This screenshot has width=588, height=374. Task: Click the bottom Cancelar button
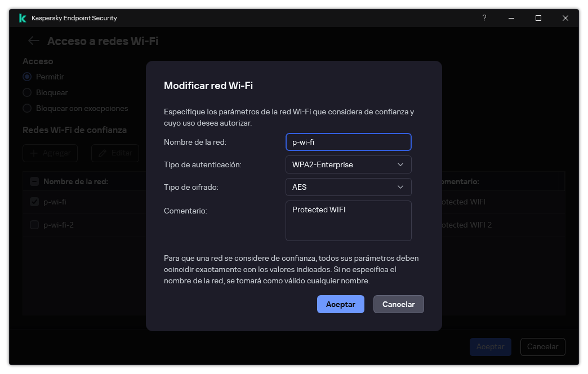(542, 347)
